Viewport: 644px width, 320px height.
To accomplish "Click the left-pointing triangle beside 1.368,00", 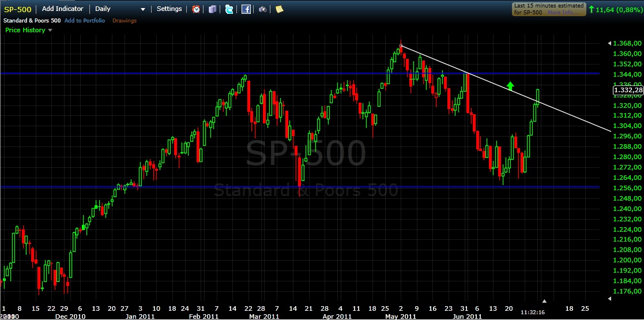I will [609, 43].
